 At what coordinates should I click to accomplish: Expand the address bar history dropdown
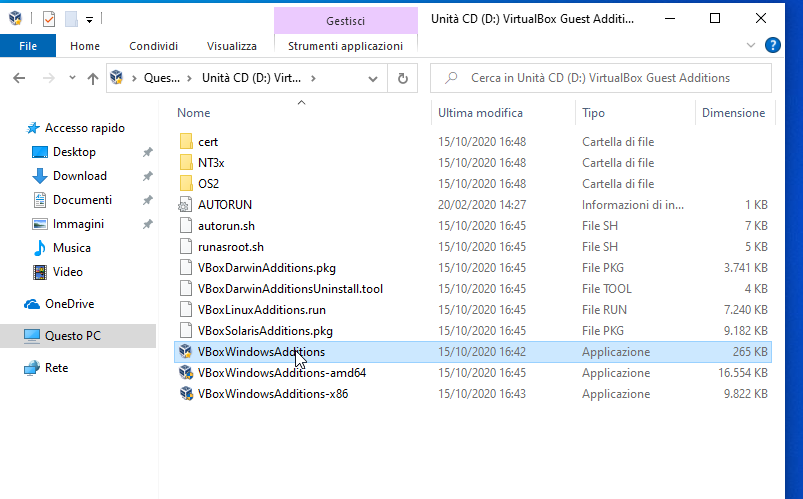373,78
